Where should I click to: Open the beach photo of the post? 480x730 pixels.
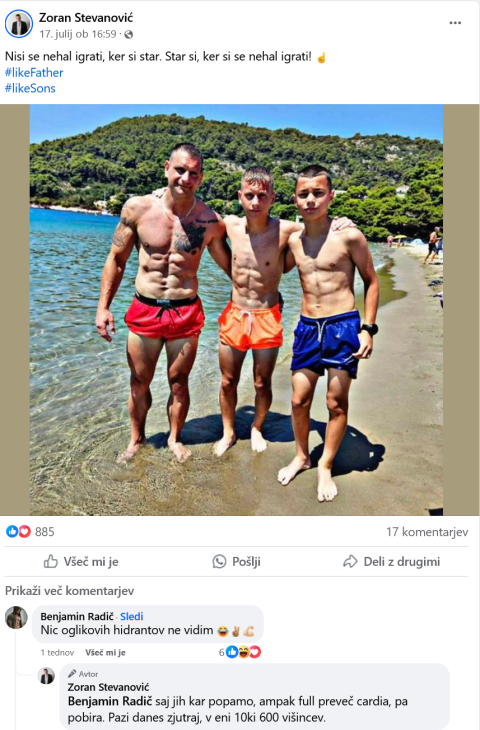coord(237,310)
